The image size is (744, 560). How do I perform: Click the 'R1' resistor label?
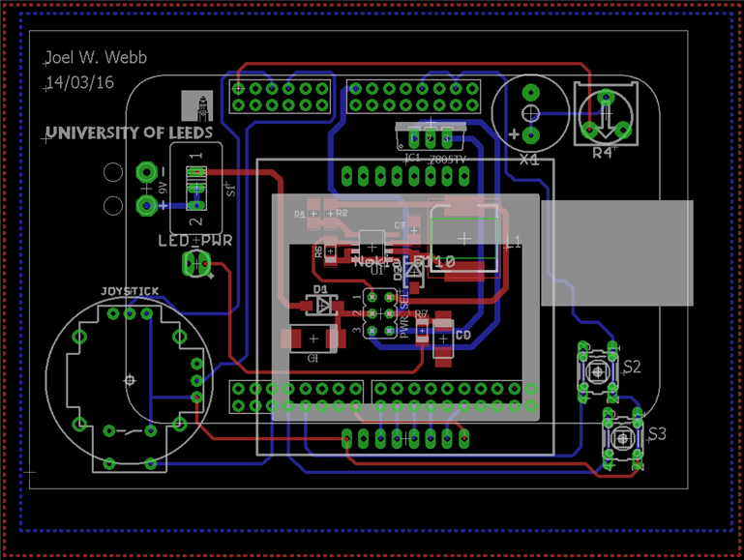[300, 215]
